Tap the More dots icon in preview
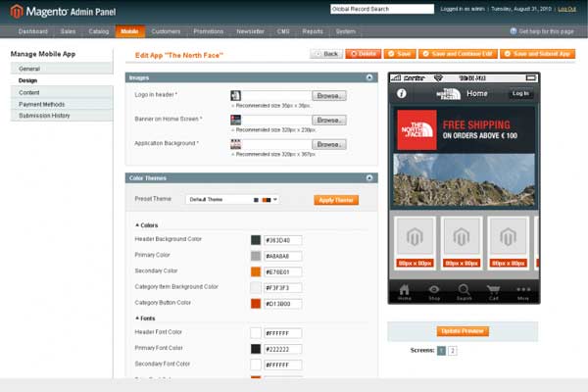 [x=523, y=292]
